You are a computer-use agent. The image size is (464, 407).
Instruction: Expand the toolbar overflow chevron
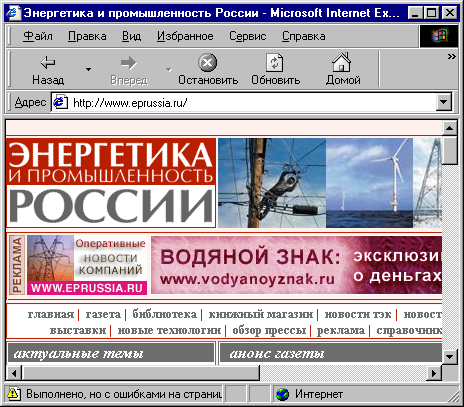click(451, 57)
